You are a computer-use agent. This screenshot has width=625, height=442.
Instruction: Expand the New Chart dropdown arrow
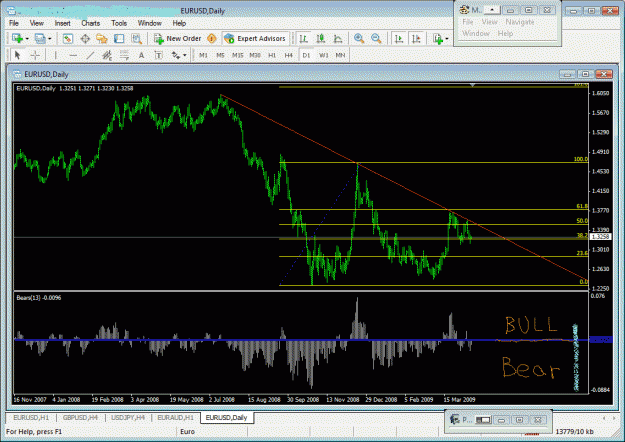(27, 39)
